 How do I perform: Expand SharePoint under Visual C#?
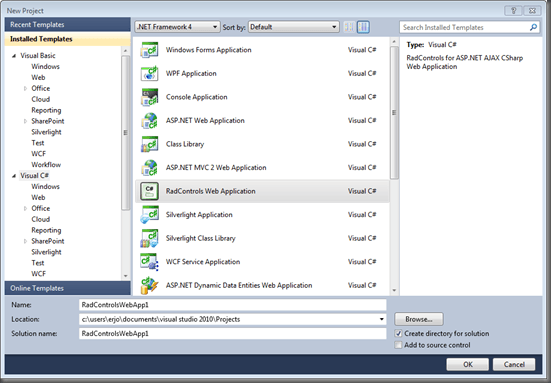coord(25,241)
